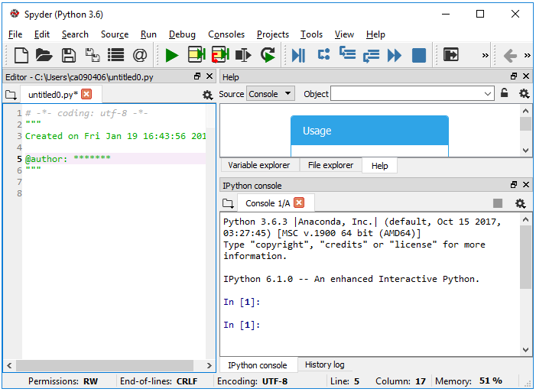Screen dimensions: 536x392
Task: Close the Help pane
Action: coord(526,76)
